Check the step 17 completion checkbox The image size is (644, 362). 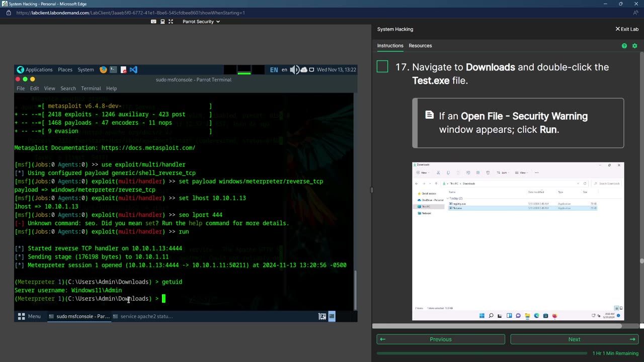tap(382, 66)
